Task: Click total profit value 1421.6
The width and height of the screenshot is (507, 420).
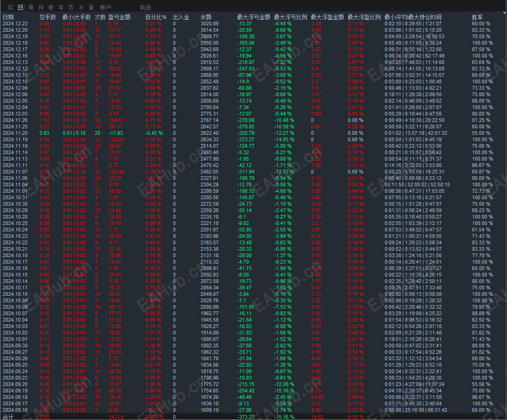Action: coord(116,417)
